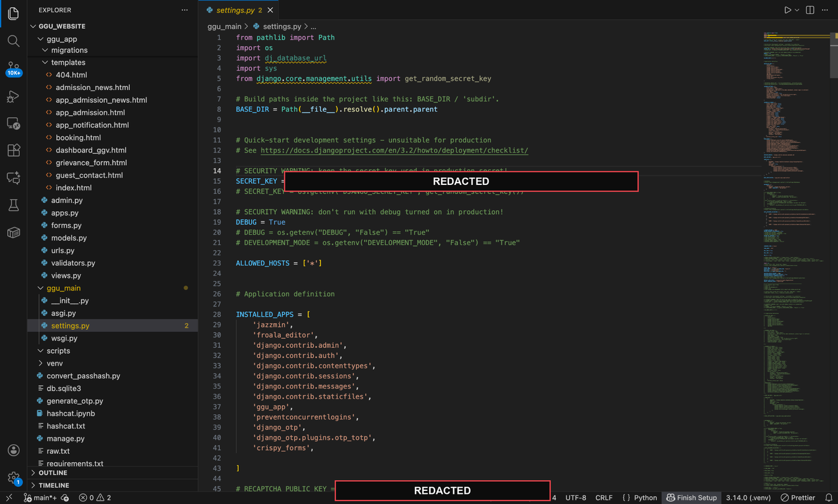The width and height of the screenshot is (838, 504).
Task: Click the publish cloud icon beside main*+
Action: point(65,497)
